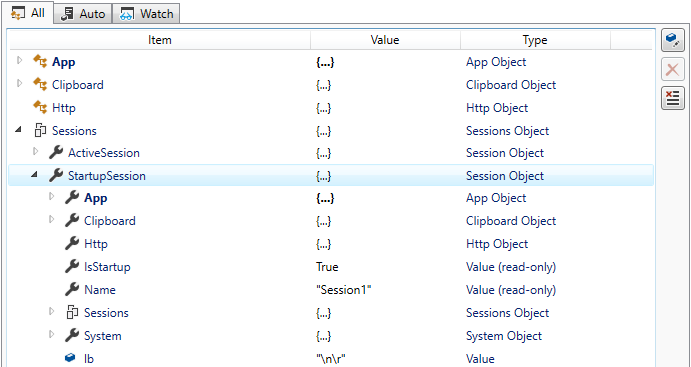Click the clear all list icon button
Screen dimensions: 691x367
point(672,98)
